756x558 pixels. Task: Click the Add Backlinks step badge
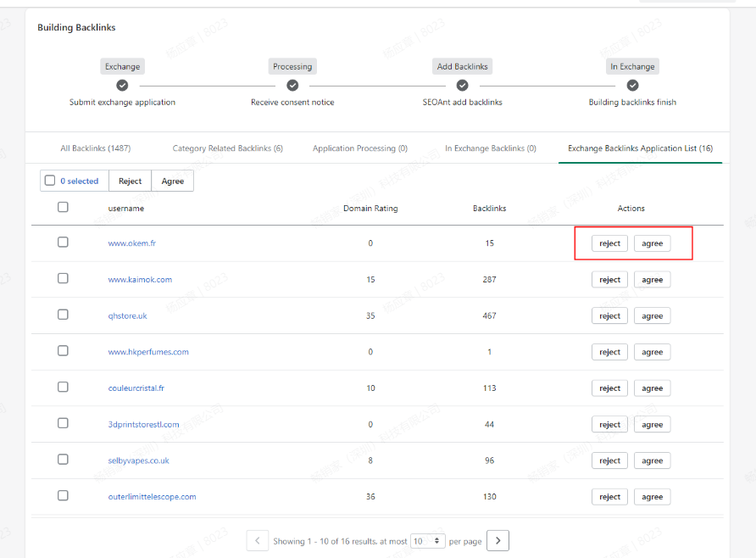(463, 66)
